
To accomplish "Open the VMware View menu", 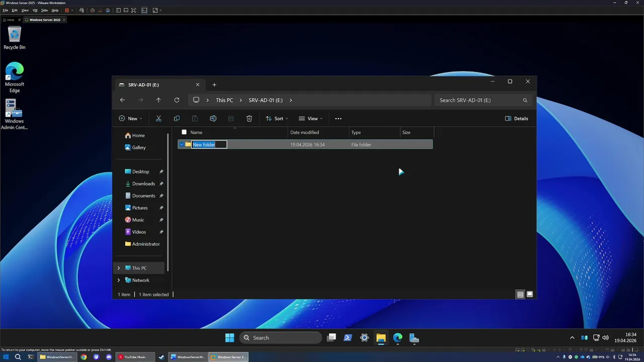I will 25,10.
